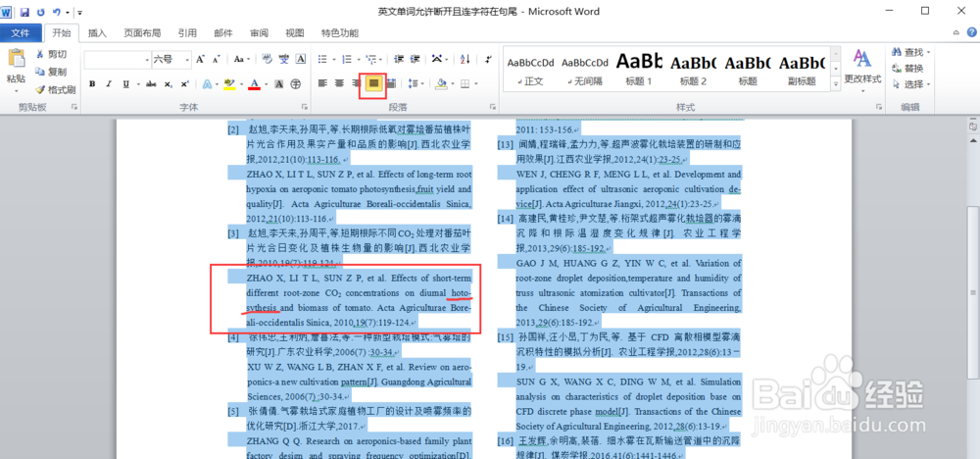Viewport: 980px width, 459px height.
Task: Click the Decrease Indent icon
Action: click(398, 60)
